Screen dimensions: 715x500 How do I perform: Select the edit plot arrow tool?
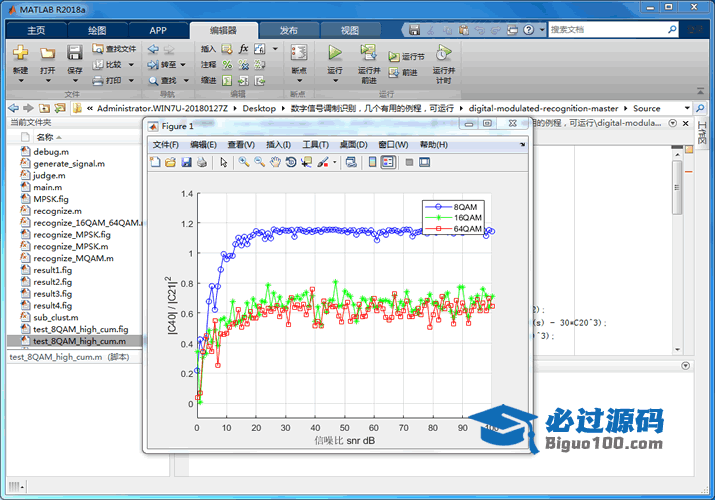click(x=223, y=162)
